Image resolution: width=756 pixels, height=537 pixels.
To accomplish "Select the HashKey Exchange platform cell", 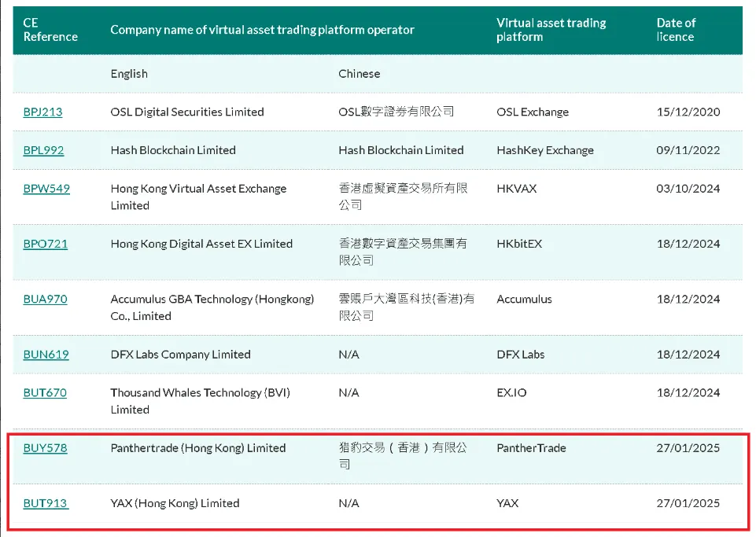I will tap(545, 150).
